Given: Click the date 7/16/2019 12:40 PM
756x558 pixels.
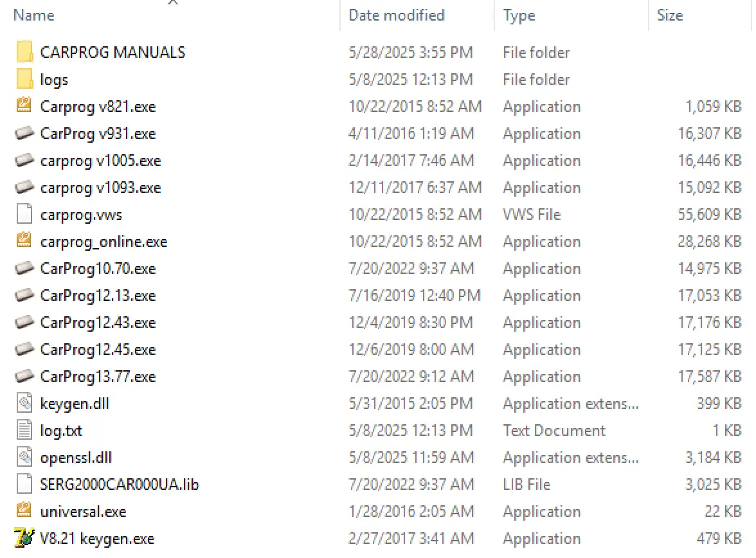Looking at the screenshot, I should [414, 295].
